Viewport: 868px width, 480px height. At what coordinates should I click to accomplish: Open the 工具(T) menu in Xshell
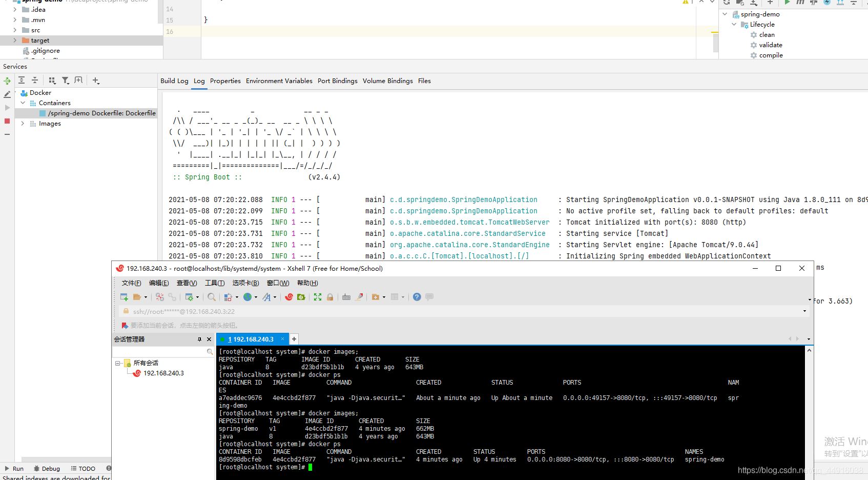[214, 283]
